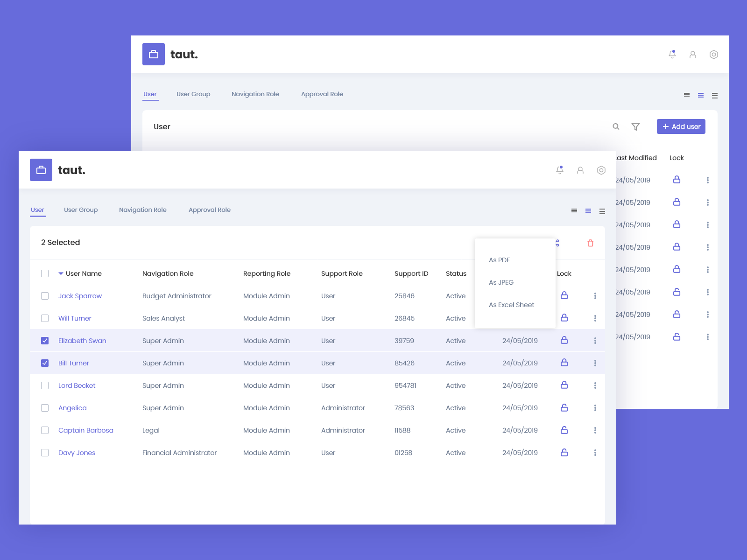
Task: Switch to User Group tab in front window
Action: tap(81, 210)
